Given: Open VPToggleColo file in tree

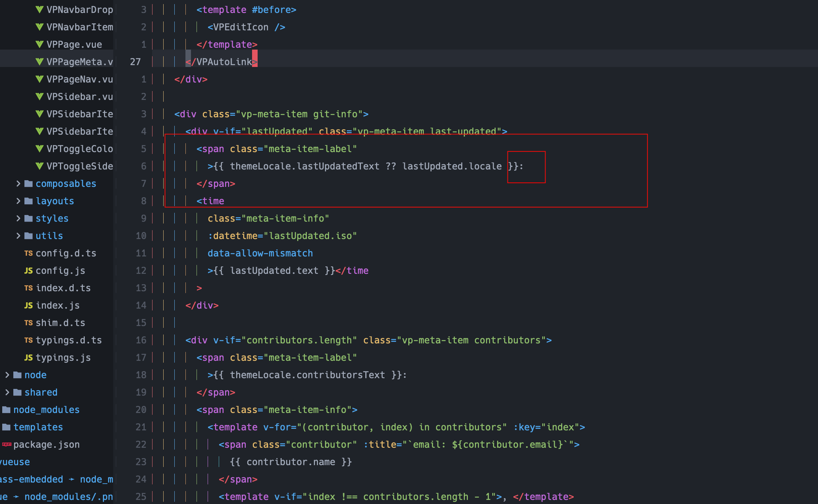Looking at the screenshot, I should [x=80, y=149].
